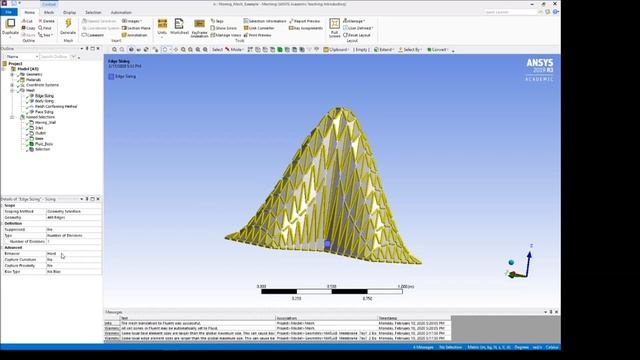Open the Tree dropdown in Outline group

tap(45, 35)
